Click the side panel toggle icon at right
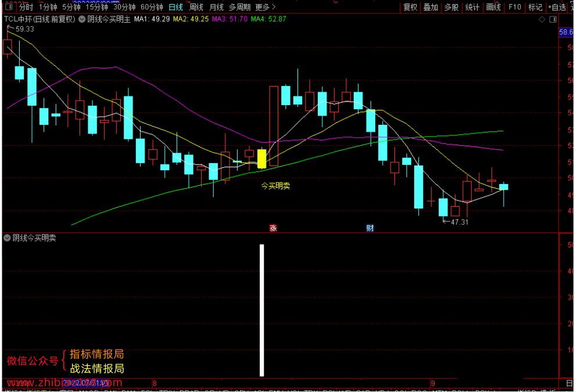 point(553,19)
